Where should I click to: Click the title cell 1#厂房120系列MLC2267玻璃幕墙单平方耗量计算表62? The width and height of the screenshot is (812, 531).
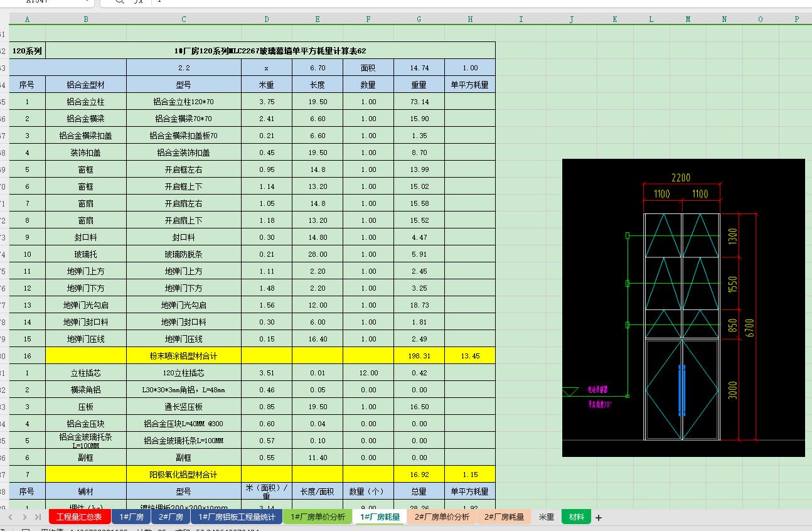tap(270, 51)
